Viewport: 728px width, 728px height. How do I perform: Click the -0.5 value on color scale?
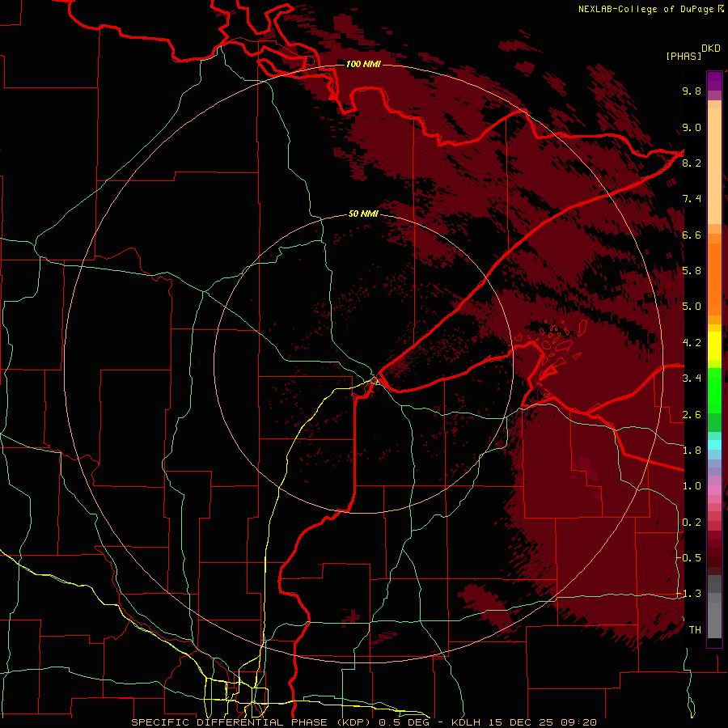[x=689, y=557]
